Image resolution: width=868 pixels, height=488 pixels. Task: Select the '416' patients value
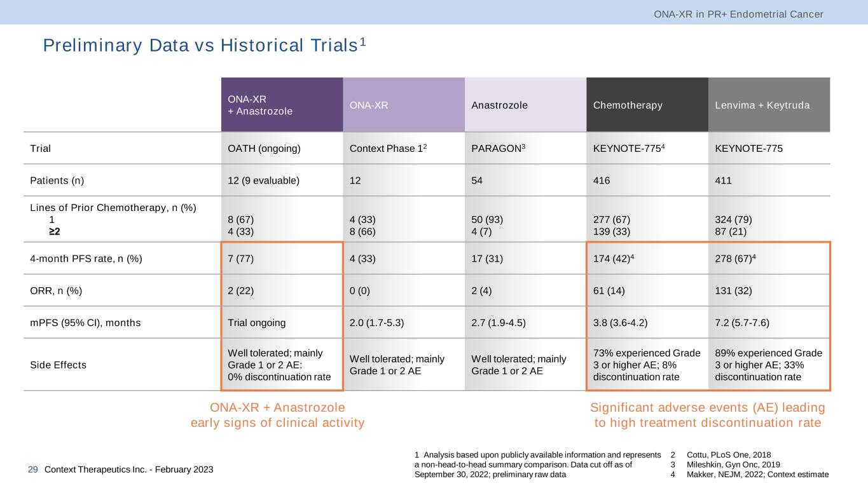click(602, 180)
